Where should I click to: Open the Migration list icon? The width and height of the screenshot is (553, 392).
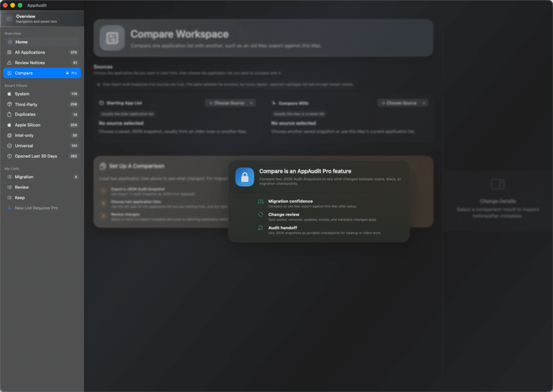pos(10,177)
